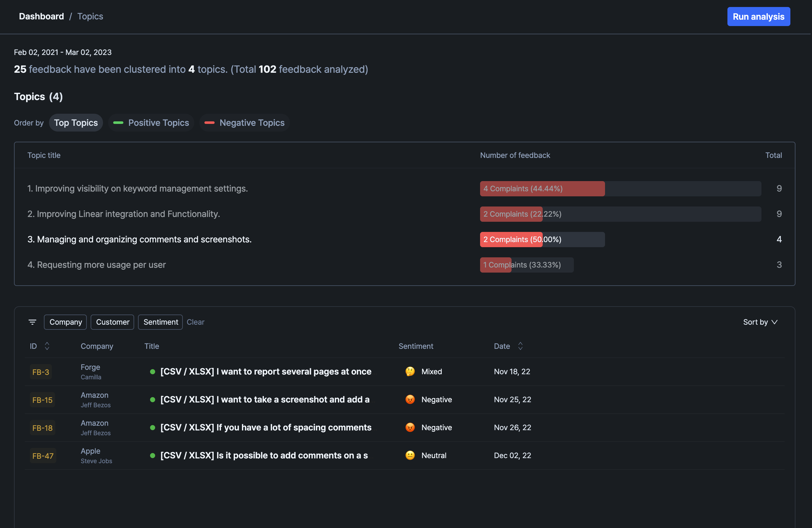The height and width of the screenshot is (528, 812).
Task: Click the angry emoji on FB-15 row
Action: 410,399
